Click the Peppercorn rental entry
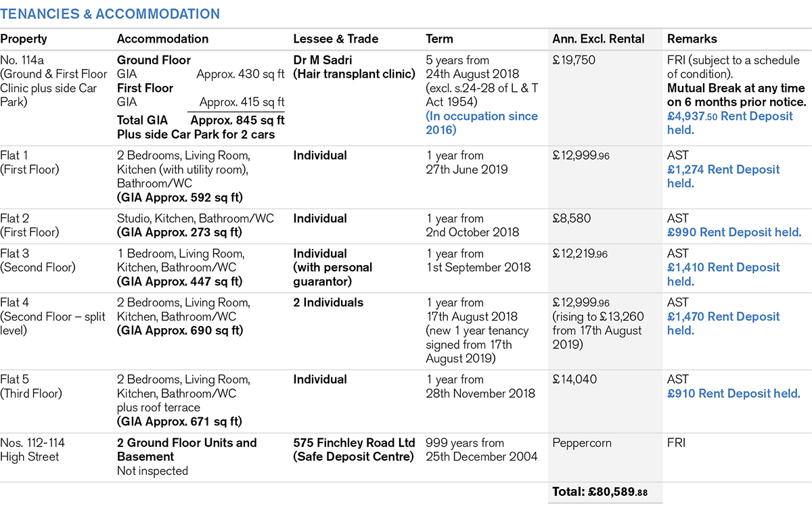 pos(582,443)
